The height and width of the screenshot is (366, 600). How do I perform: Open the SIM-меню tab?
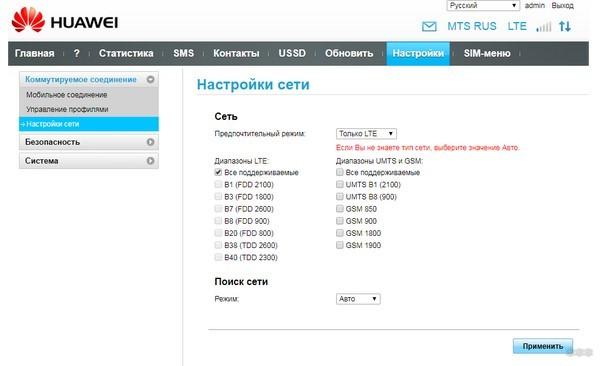coord(487,53)
